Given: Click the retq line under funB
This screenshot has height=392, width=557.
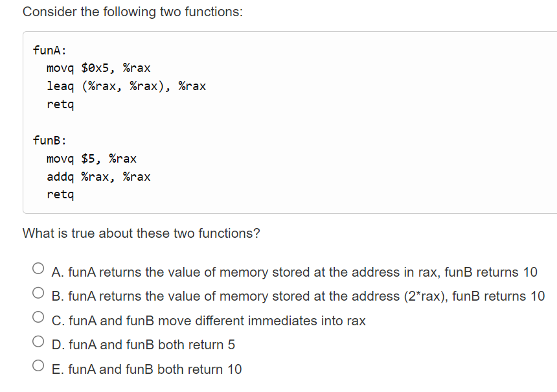Looking at the screenshot, I should tap(60, 194).
